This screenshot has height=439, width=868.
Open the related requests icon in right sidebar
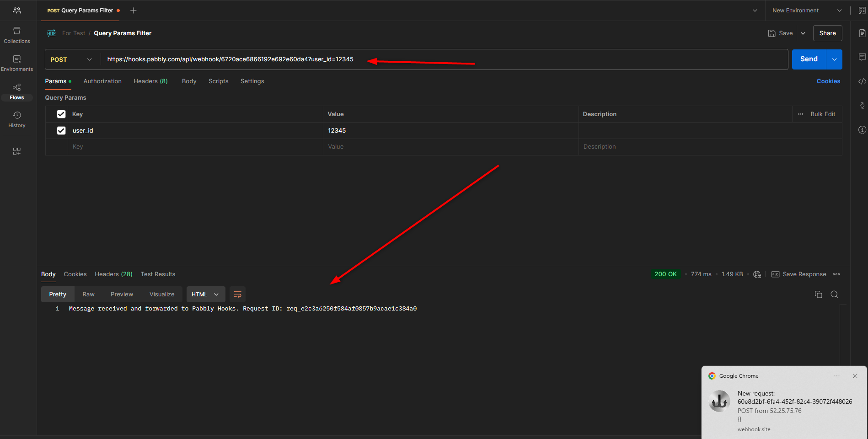pos(862,106)
